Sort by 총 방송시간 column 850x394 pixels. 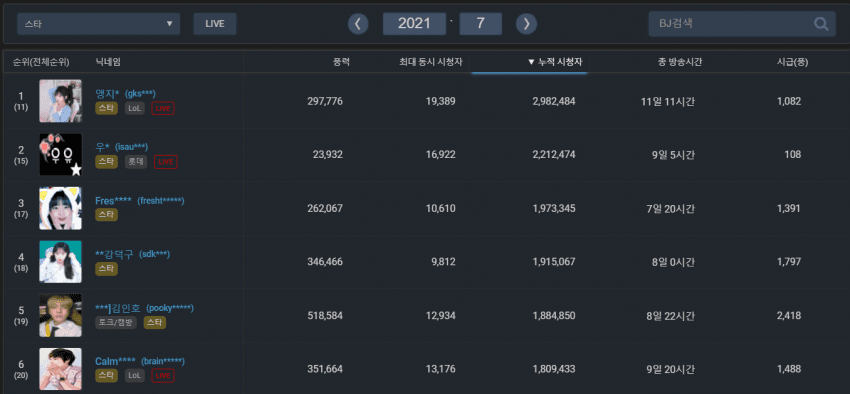[x=680, y=62]
